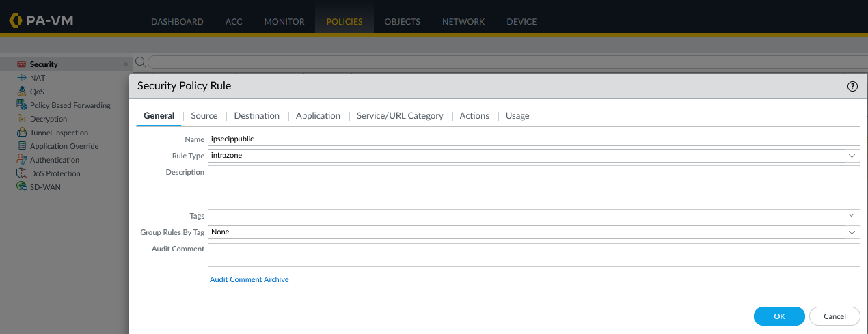This screenshot has height=334, width=868.
Task: Open the Audit Comment Archive link
Action: 249,279
